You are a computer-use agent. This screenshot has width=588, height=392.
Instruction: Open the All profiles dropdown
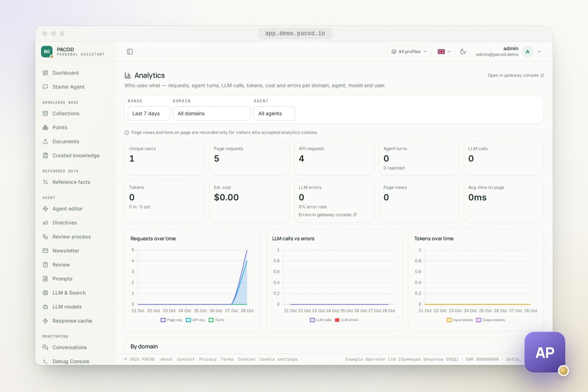pyautogui.click(x=409, y=52)
